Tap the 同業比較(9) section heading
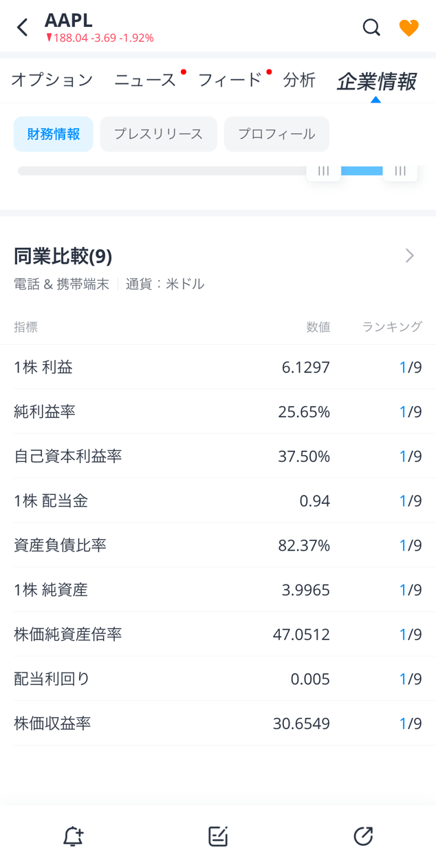The height and width of the screenshot is (868, 436). point(63,256)
